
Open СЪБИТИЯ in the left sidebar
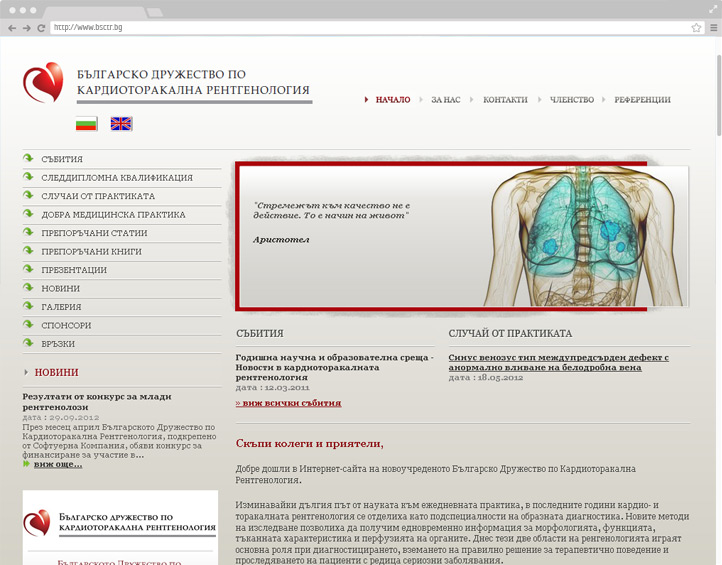(62, 159)
